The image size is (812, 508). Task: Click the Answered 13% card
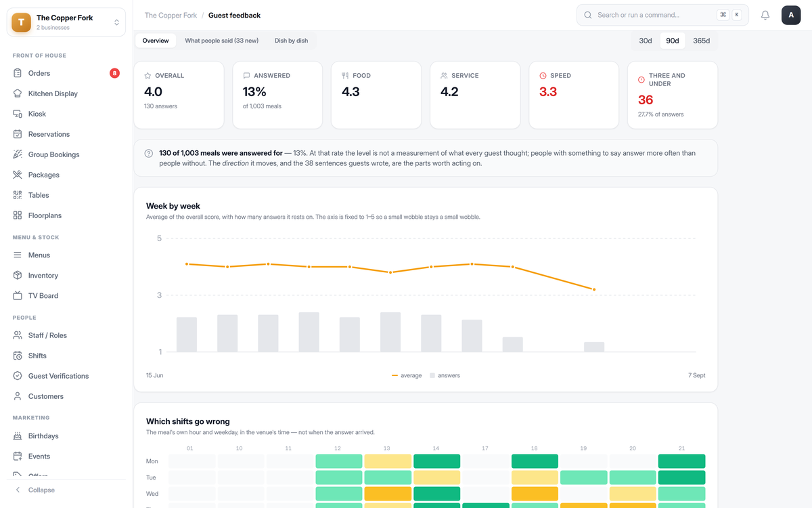coord(277,95)
